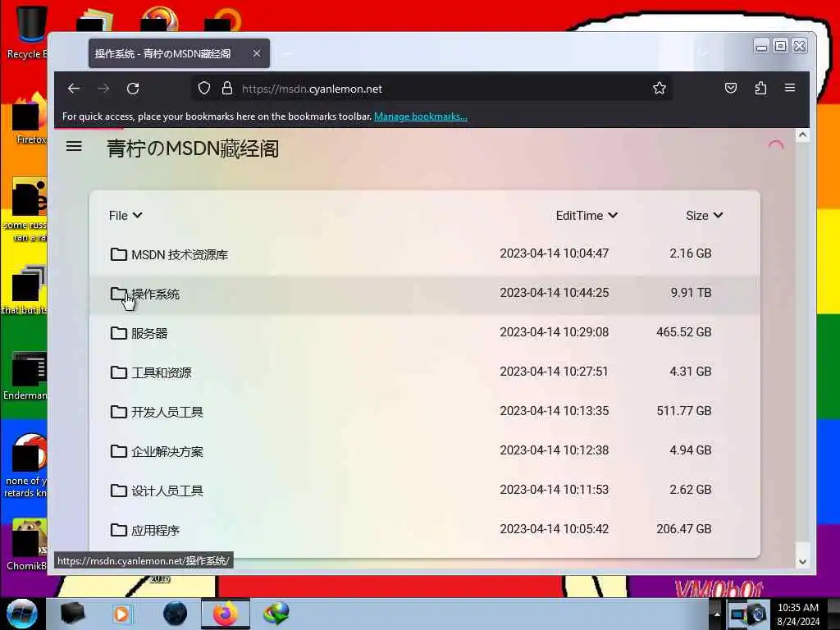Open the 服务器 folder link
Image resolution: width=840 pixels, height=630 pixels.
pyautogui.click(x=149, y=333)
